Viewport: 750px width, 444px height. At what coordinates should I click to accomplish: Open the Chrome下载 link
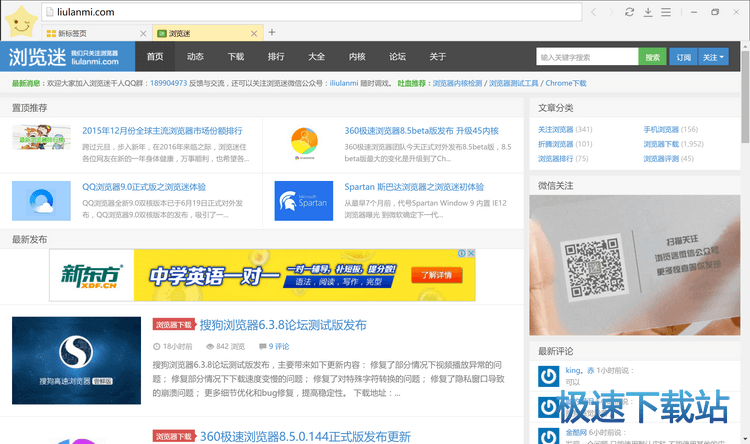pyautogui.click(x=566, y=83)
